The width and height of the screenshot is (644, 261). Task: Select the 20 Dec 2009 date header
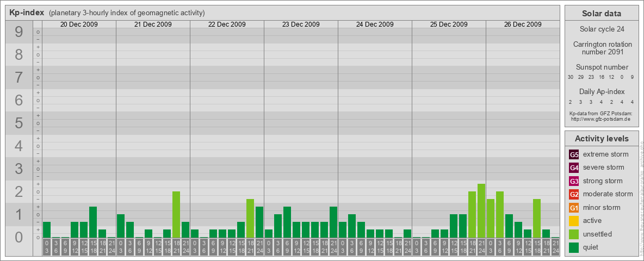coord(79,24)
